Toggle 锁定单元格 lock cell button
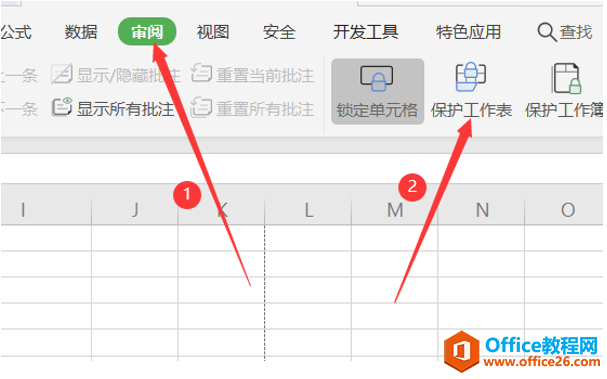Viewport: 607px width, 379px height. (x=377, y=92)
